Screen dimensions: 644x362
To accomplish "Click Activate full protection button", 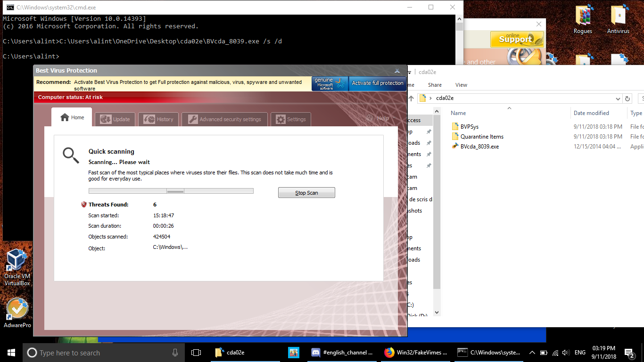I will point(377,83).
